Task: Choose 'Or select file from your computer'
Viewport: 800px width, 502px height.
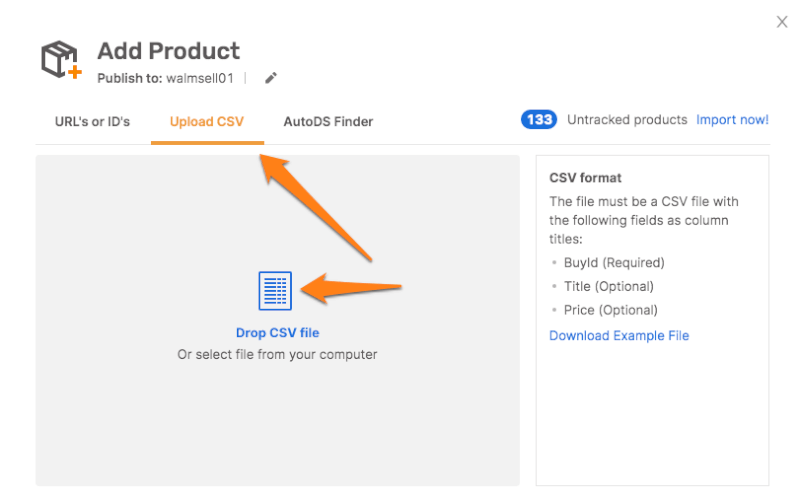Action: click(x=277, y=355)
